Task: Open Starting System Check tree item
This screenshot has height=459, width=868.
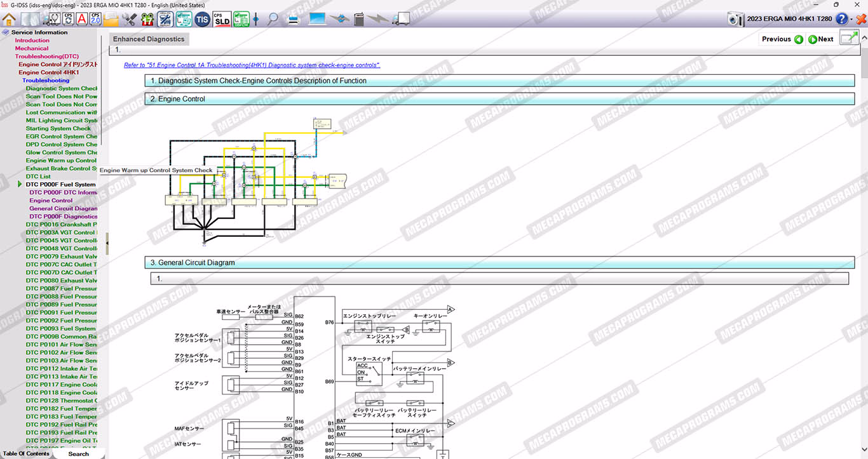Action: click(x=58, y=128)
